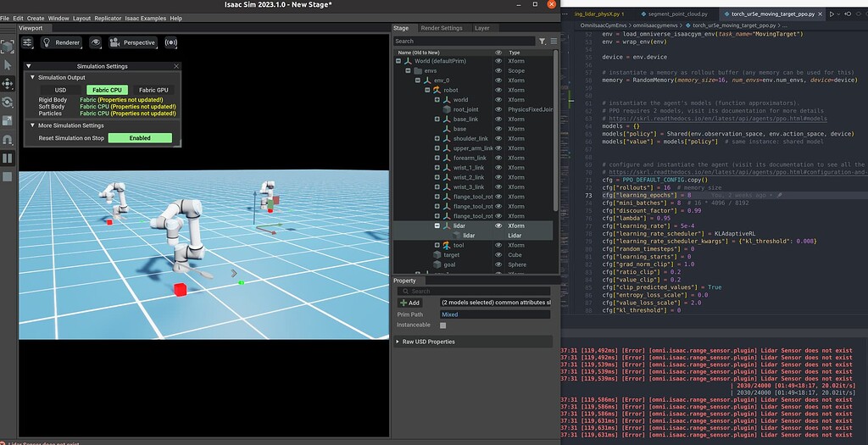This screenshot has width=868, height=445.
Task: Toggle the snap magnet tool
Action: click(x=7, y=140)
